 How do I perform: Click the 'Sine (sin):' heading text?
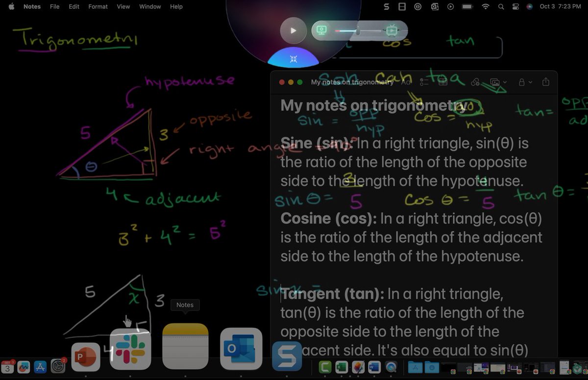point(317,143)
